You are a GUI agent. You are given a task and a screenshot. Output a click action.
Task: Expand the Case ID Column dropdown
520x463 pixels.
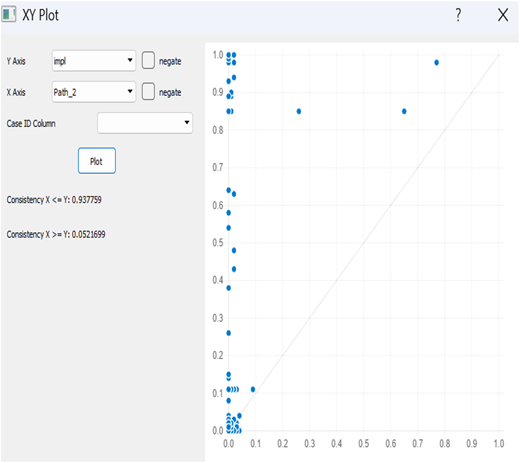click(145, 123)
